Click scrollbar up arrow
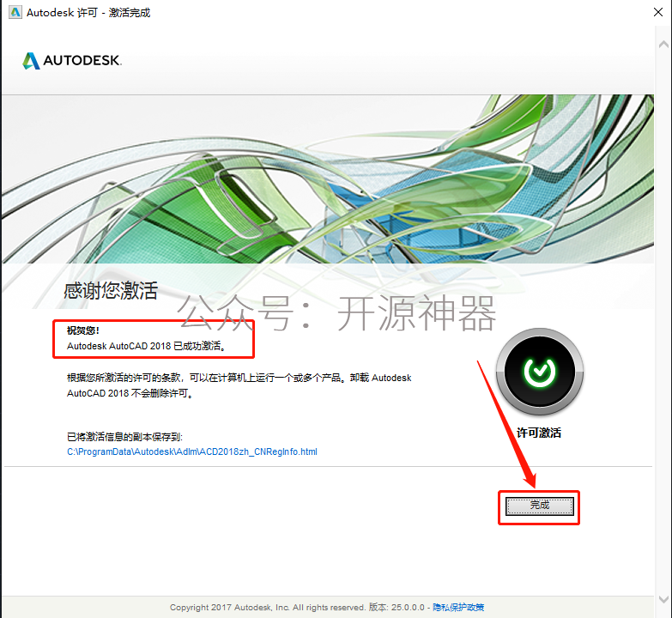Viewport: 672px width, 618px height. point(663,44)
